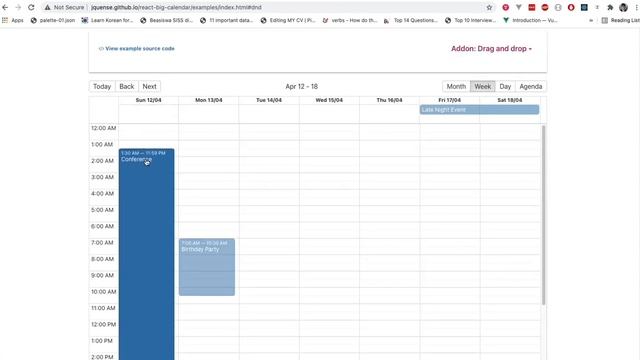Open the Reading List
This screenshot has width=640, height=360.
point(620,20)
